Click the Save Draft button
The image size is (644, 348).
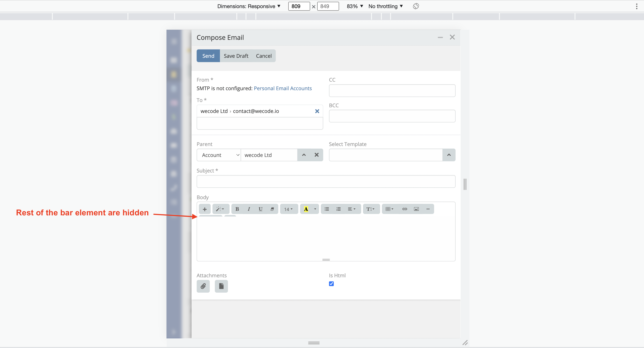click(236, 56)
